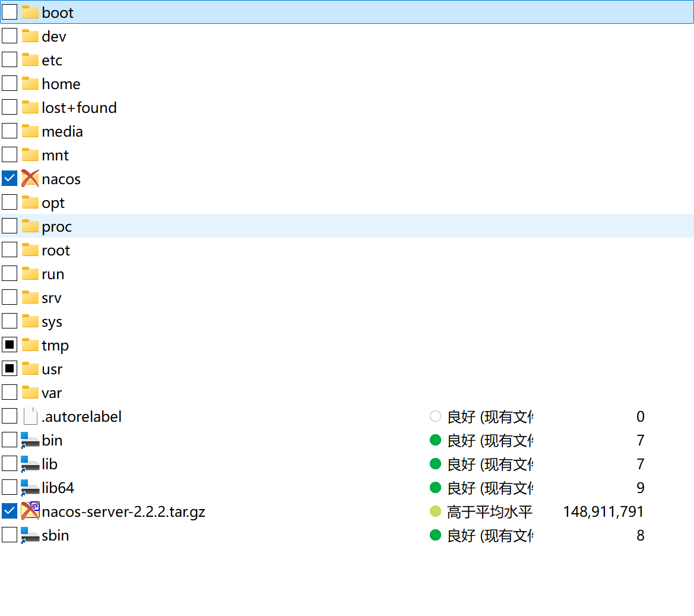Toggle the usr folder partial checkbox
The height and width of the screenshot is (616, 694).
coord(9,369)
